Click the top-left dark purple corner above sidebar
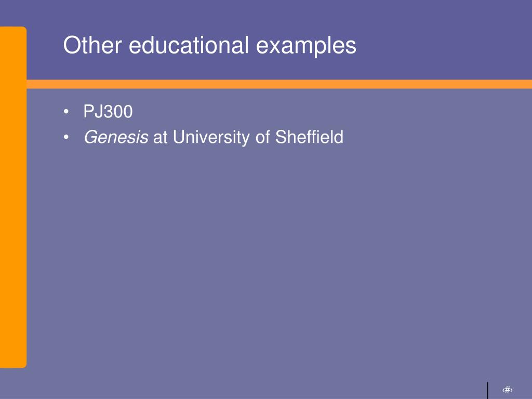This screenshot has width=532, height=399. tap(13, 13)
